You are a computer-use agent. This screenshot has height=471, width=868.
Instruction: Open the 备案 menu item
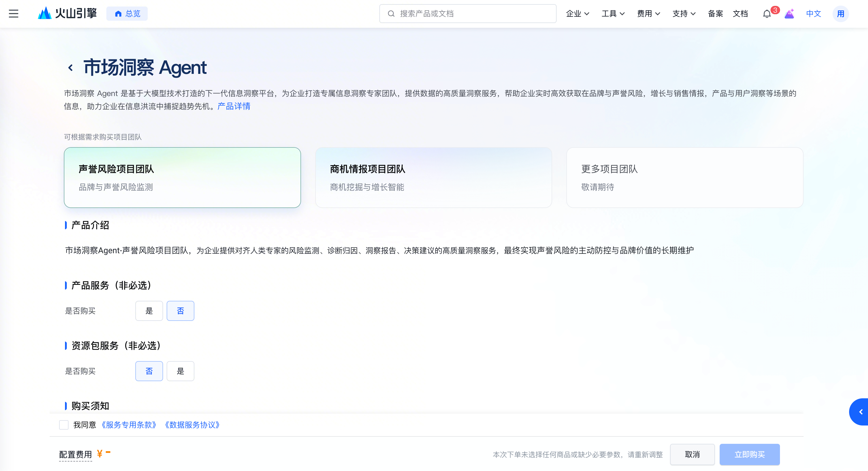715,14
